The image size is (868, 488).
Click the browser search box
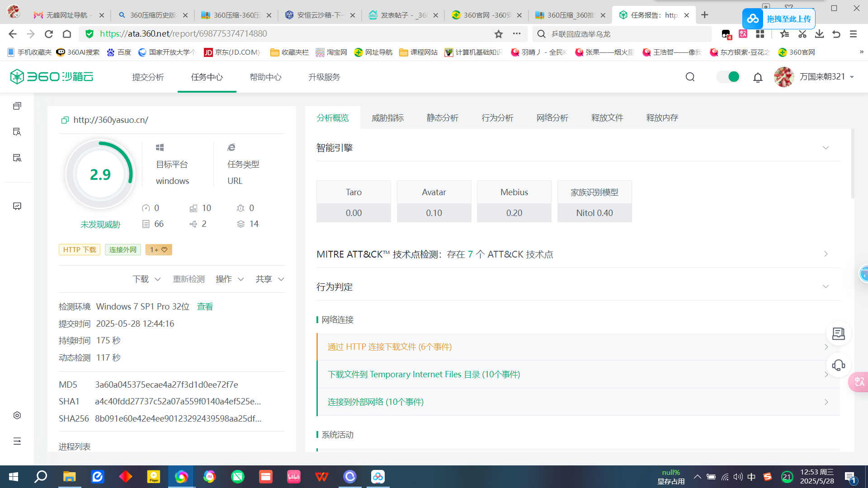(622, 34)
